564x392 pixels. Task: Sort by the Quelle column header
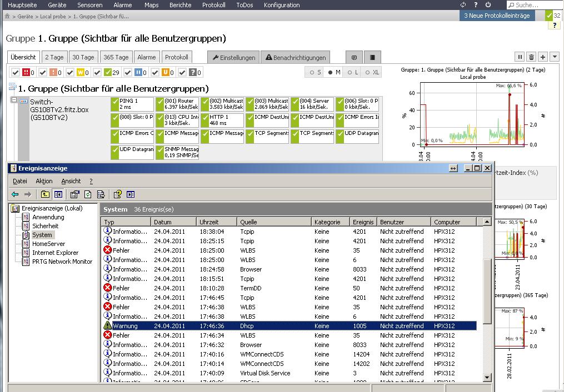click(274, 222)
